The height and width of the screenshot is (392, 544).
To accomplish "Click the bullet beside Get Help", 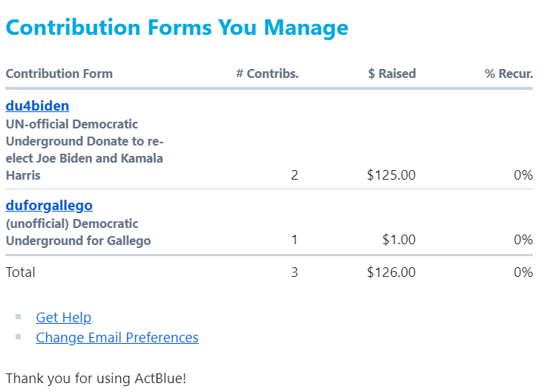I will [x=19, y=317].
